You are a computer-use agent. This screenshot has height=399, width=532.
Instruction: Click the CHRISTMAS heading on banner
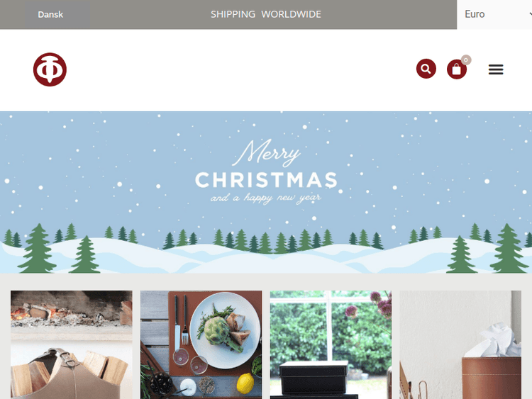[x=266, y=180]
